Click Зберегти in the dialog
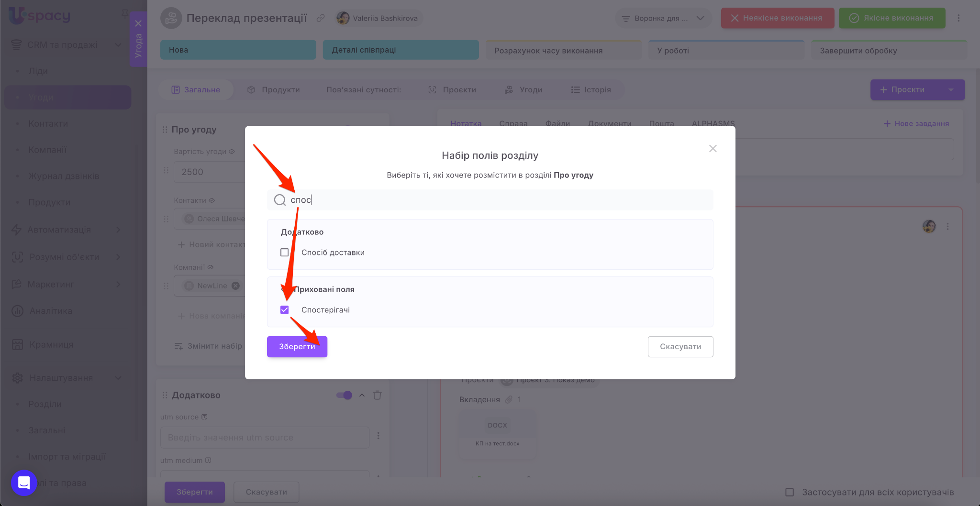Screen dimensions: 980x506 tap(297, 347)
